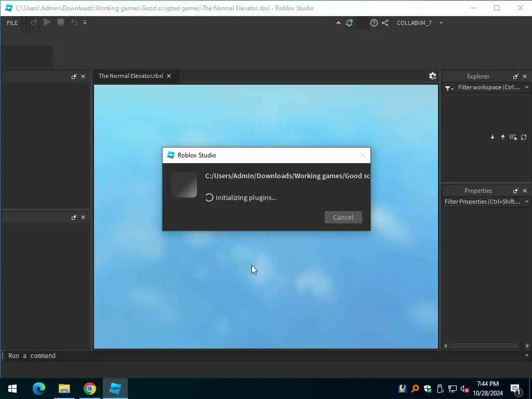This screenshot has height=399, width=532.
Task: Expand the Properties filter dropdown arrow
Action: [527, 202]
